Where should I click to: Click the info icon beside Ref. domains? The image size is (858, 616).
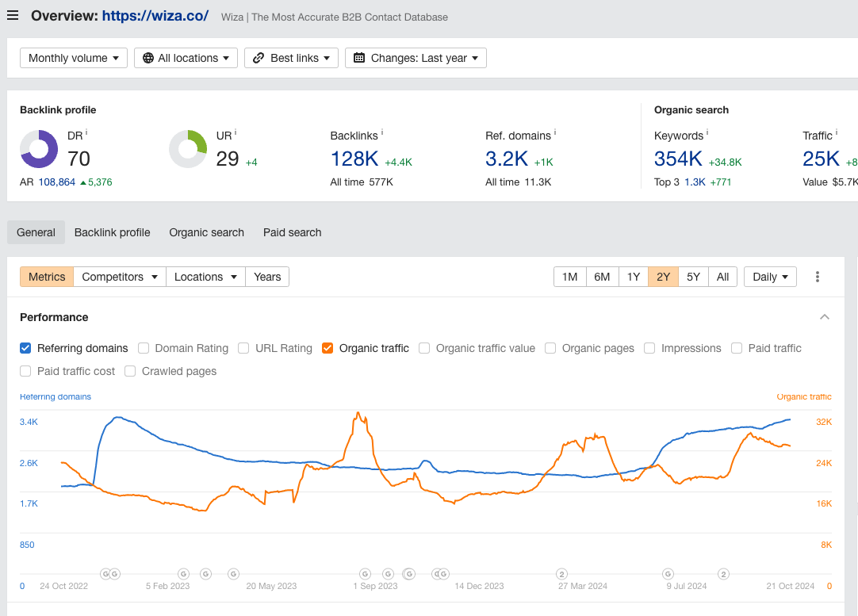[555, 132]
